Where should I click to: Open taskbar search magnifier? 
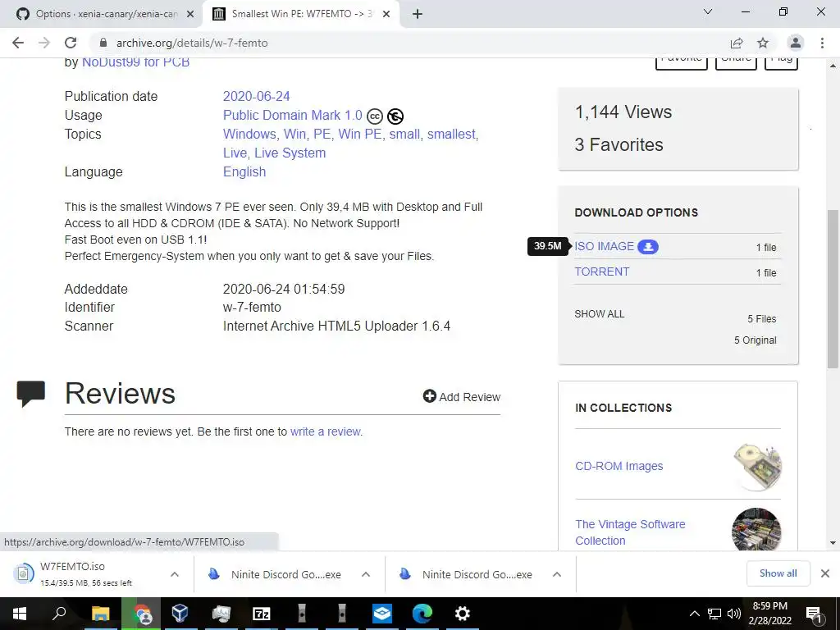[59, 614]
